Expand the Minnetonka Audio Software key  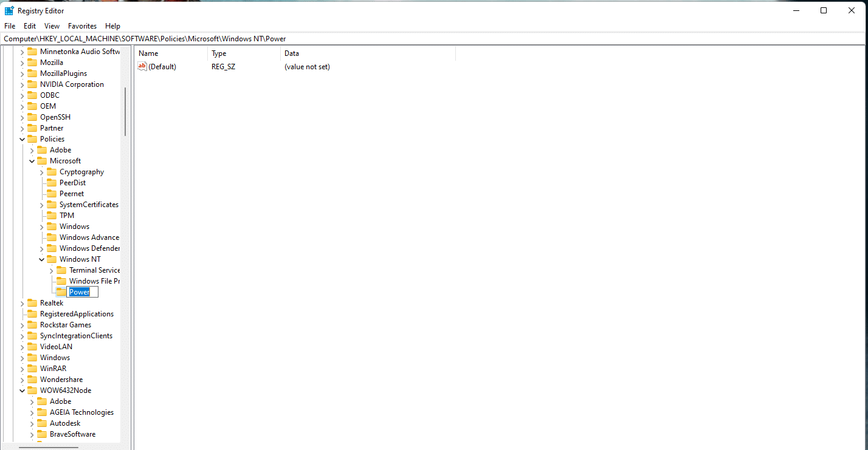(22, 52)
